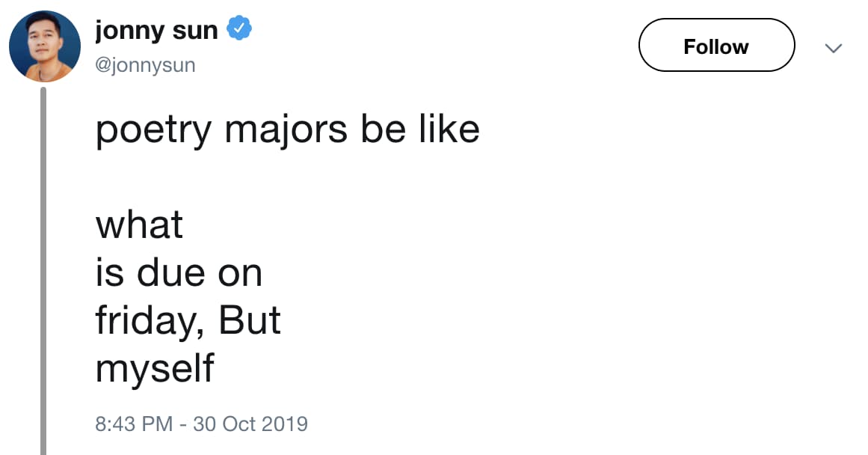Screen dimensions: 868x455
Task: Click the word "myself" in the tweet
Action: click(155, 369)
